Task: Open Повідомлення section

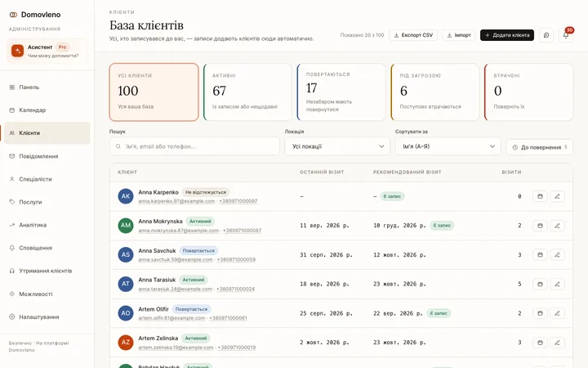Action: 47,156
